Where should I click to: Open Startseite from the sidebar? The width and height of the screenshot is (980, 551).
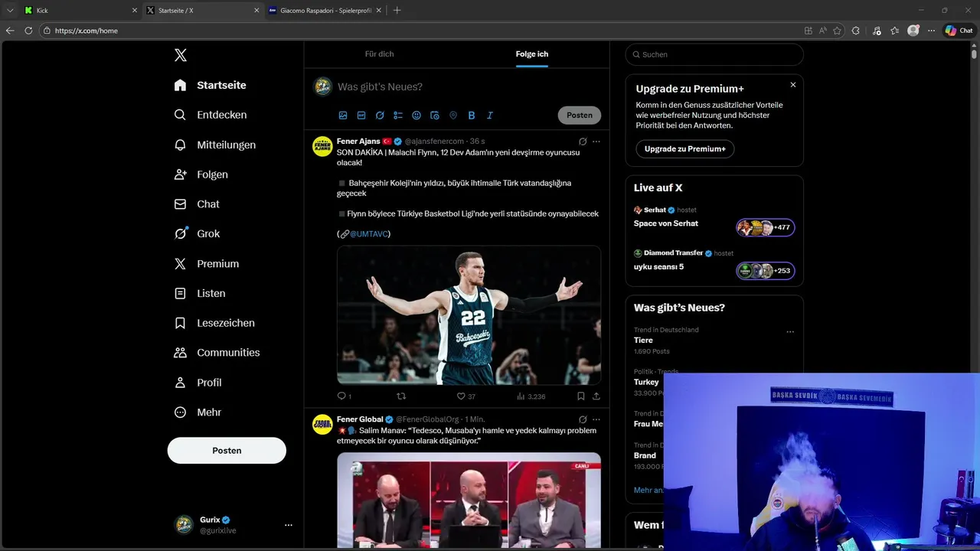point(210,85)
